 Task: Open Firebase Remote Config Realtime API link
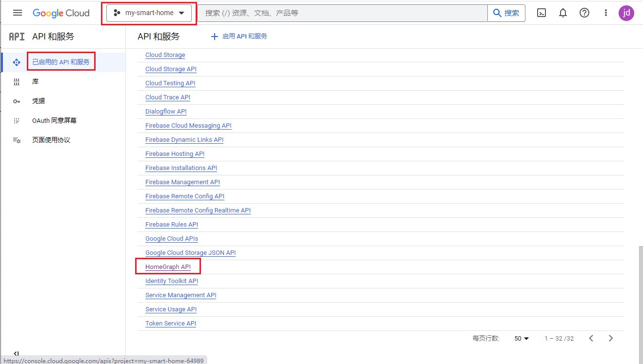click(x=198, y=211)
